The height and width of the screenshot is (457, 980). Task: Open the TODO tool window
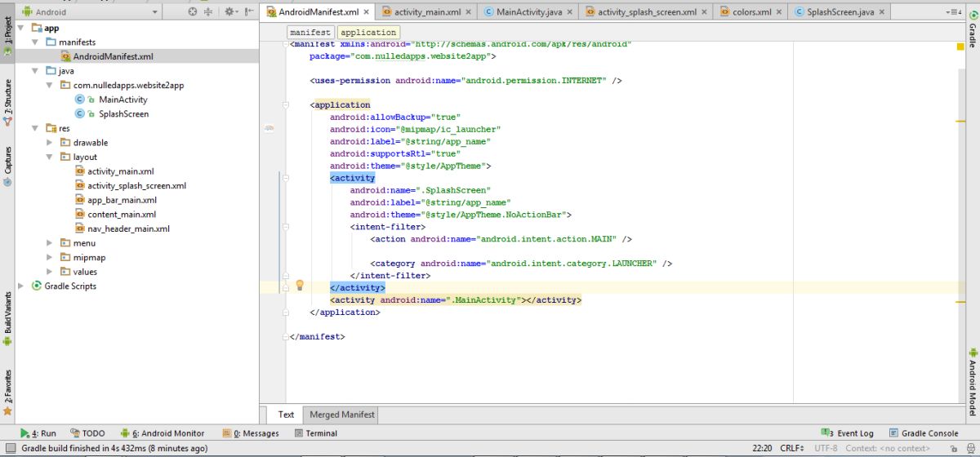coord(87,433)
